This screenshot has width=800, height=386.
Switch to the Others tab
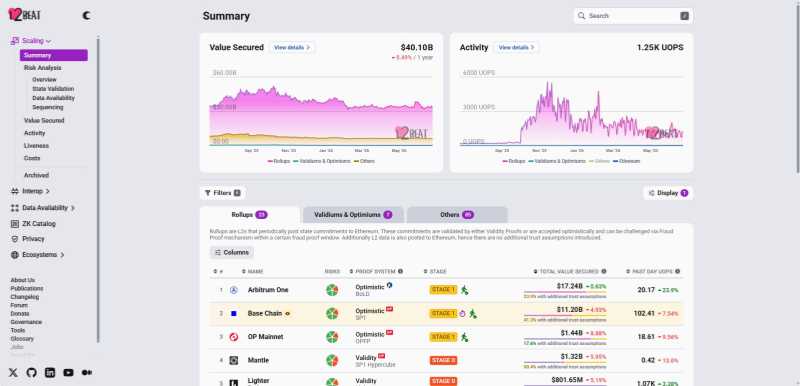point(457,215)
